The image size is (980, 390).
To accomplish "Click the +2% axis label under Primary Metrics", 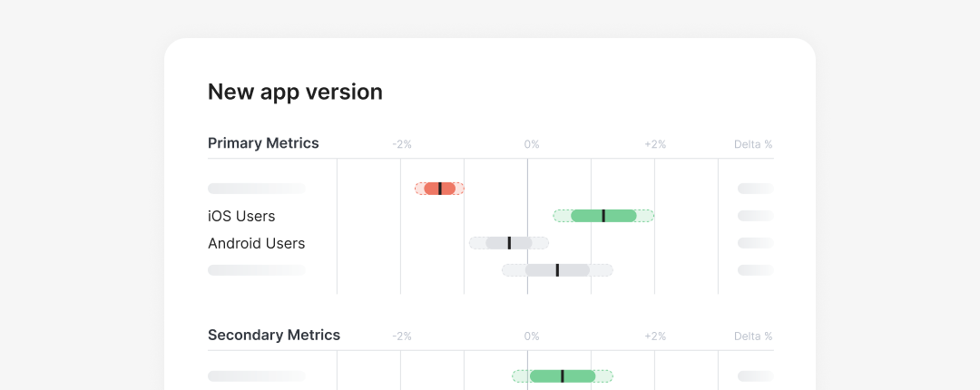I will tap(655, 144).
